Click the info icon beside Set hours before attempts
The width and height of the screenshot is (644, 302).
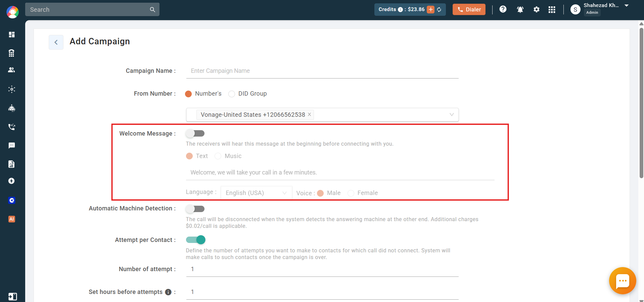168,292
